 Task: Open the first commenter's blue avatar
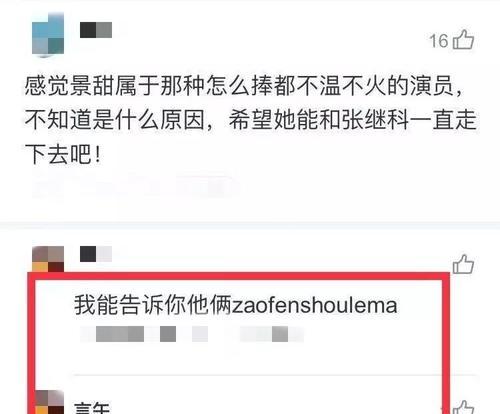click(48, 34)
